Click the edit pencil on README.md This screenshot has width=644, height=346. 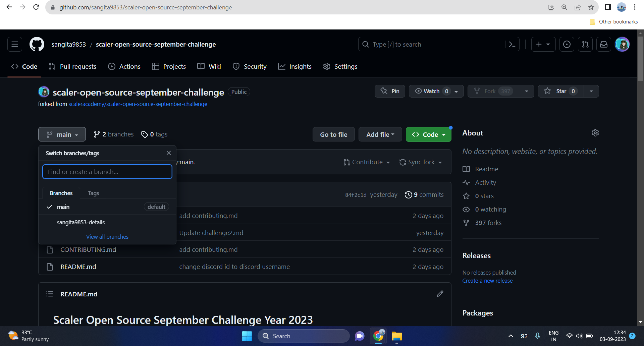pos(440,294)
